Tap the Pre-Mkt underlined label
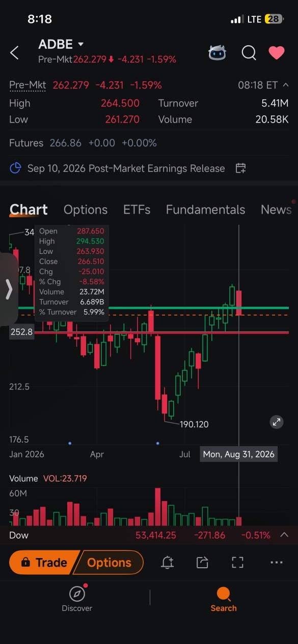 [x=28, y=85]
